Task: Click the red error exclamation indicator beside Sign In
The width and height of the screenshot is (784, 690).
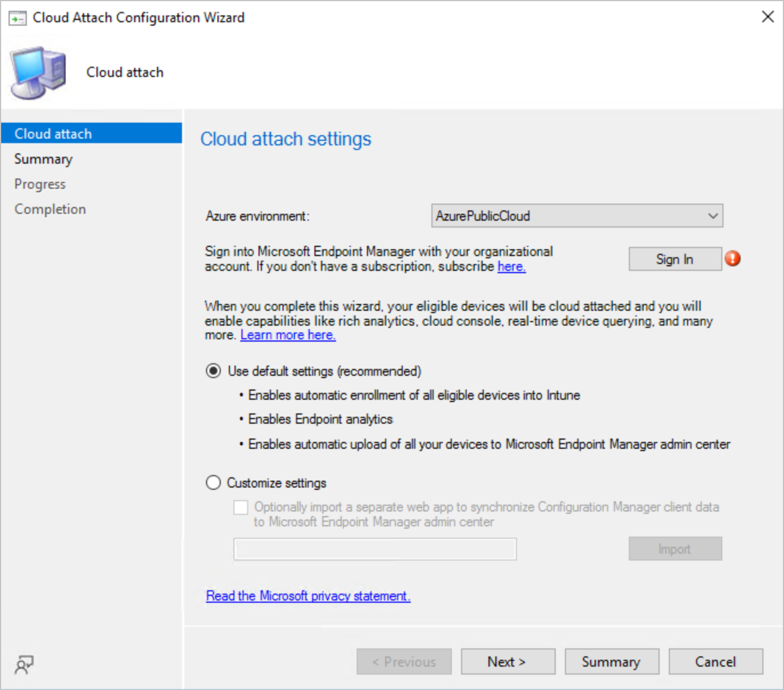Action: click(733, 258)
